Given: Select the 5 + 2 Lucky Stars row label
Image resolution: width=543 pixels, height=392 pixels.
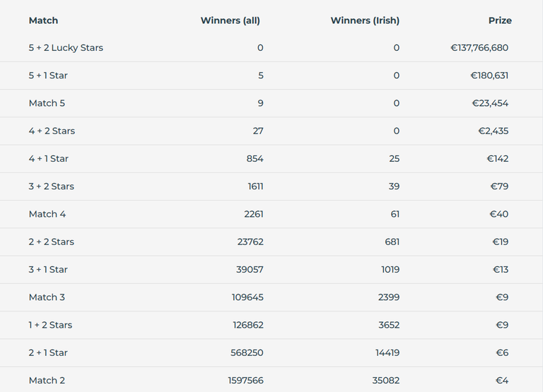Looking at the screenshot, I should tap(66, 48).
